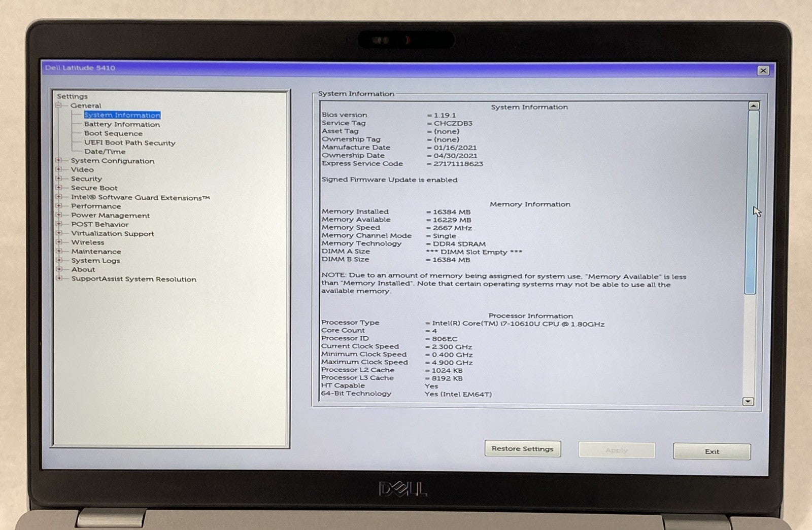812x530 pixels.
Task: Select the POST Behavior label
Action: pyautogui.click(x=99, y=224)
